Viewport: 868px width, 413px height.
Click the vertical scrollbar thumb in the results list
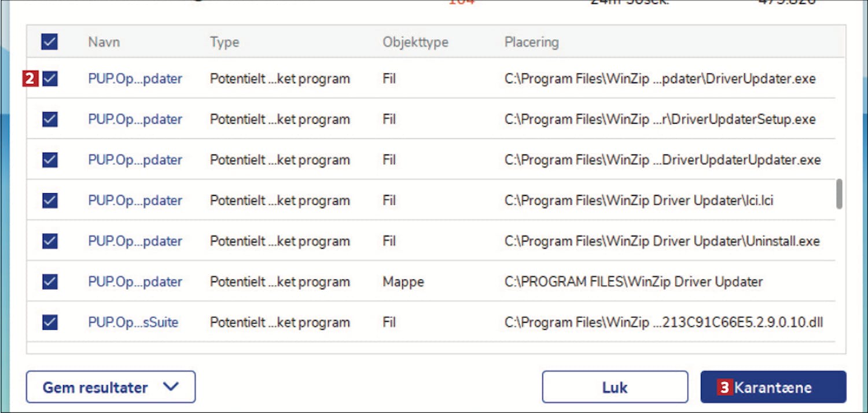click(839, 194)
